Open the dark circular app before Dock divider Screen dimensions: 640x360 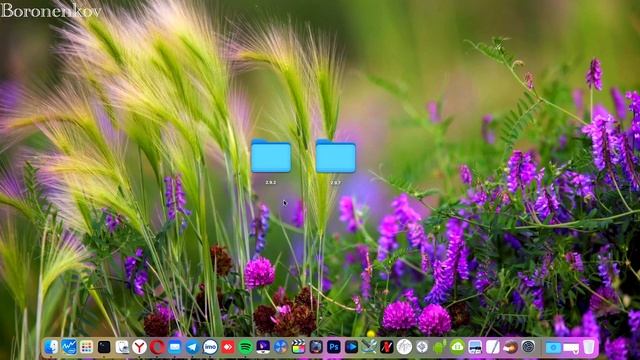point(528,347)
